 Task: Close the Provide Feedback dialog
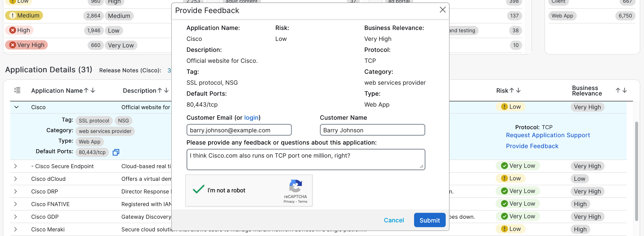point(443,10)
